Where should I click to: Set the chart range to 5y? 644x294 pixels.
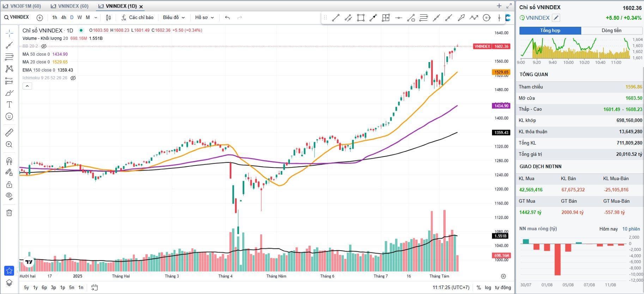(26, 287)
